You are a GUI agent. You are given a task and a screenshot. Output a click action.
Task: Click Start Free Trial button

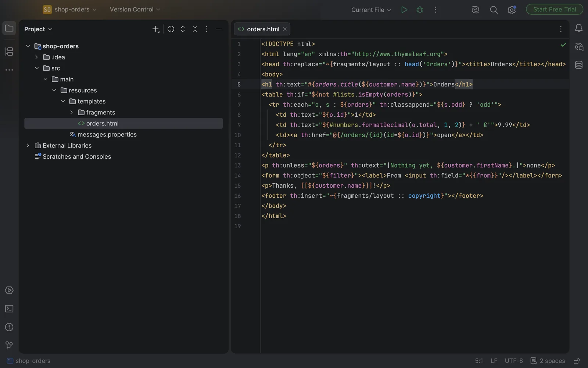click(555, 10)
